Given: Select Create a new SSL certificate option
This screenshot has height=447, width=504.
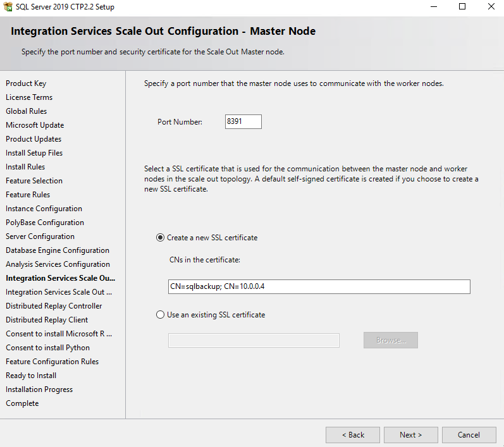Looking at the screenshot, I should [160, 238].
